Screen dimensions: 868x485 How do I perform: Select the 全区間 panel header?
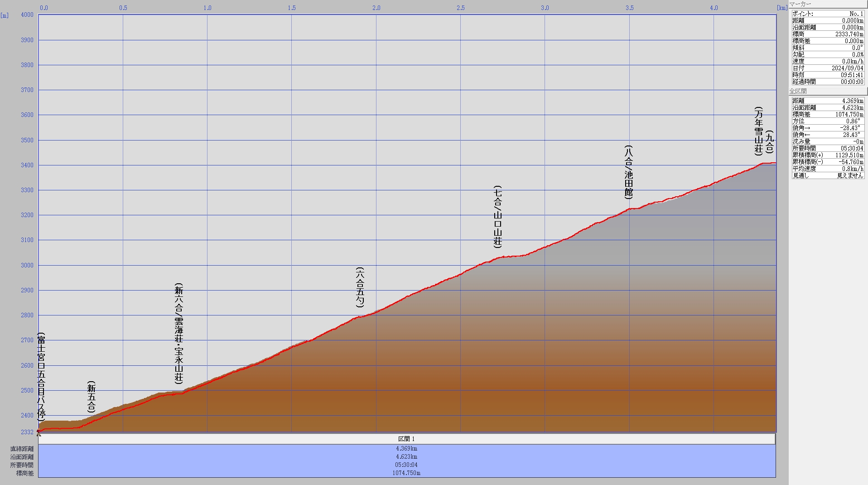(798, 91)
